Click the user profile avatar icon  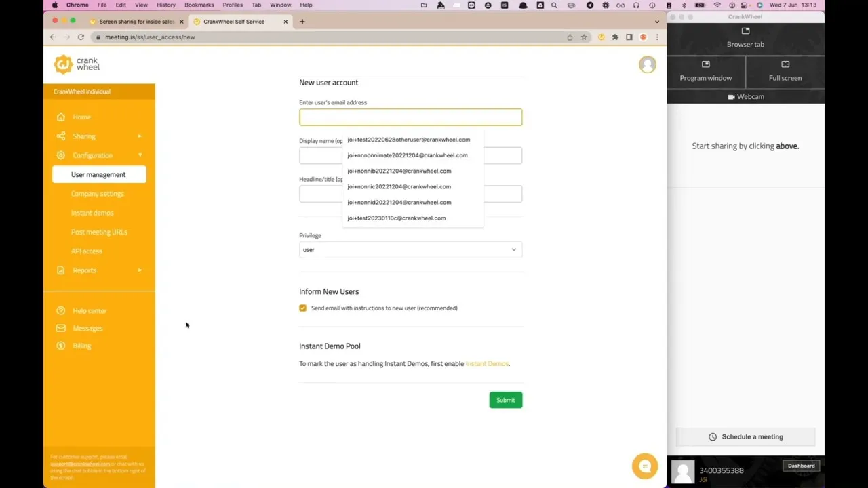[647, 64]
